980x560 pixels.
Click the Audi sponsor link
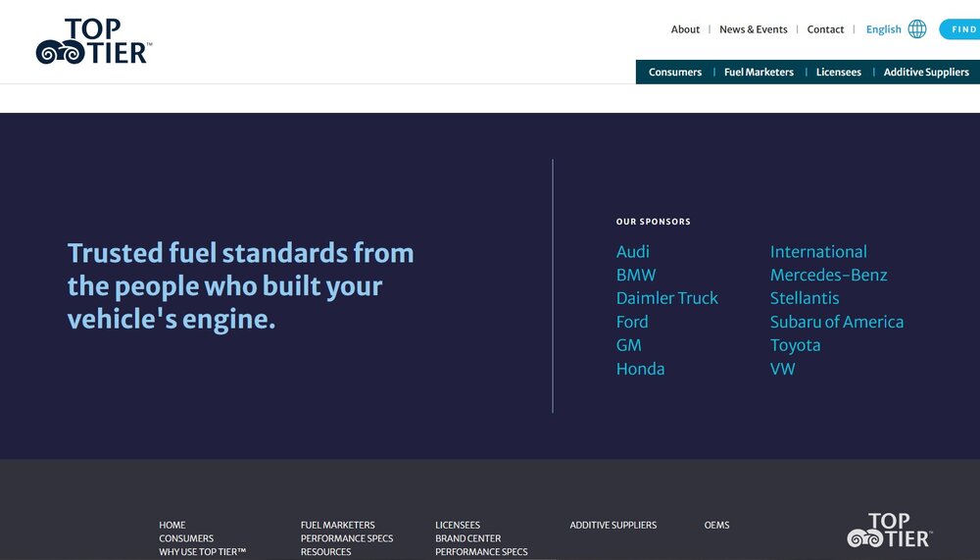tap(632, 251)
